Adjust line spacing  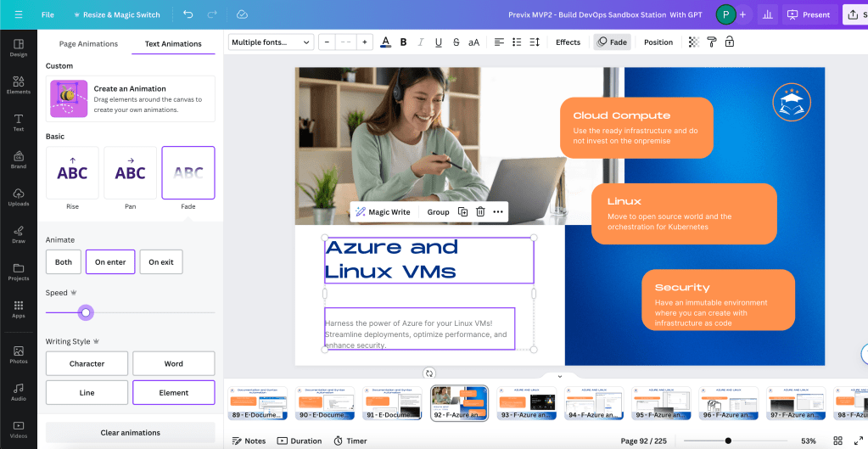pos(535,42)
